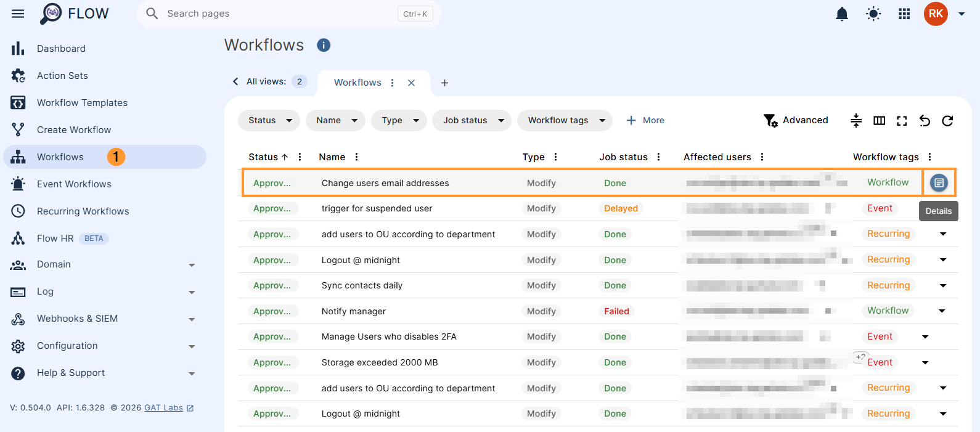Click 'Change users email addresses' workflow name
Image resolution: width=980 pixels, height=432 pixels.
tap(385, 183)
